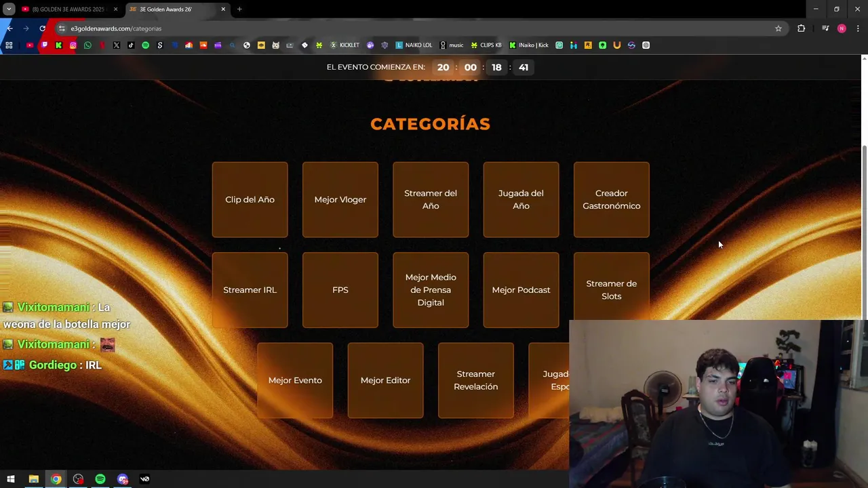868x488 pixels.
Task: Open the KICKLET bookmark
Action: pyautogui.click(x=344, y=45)
